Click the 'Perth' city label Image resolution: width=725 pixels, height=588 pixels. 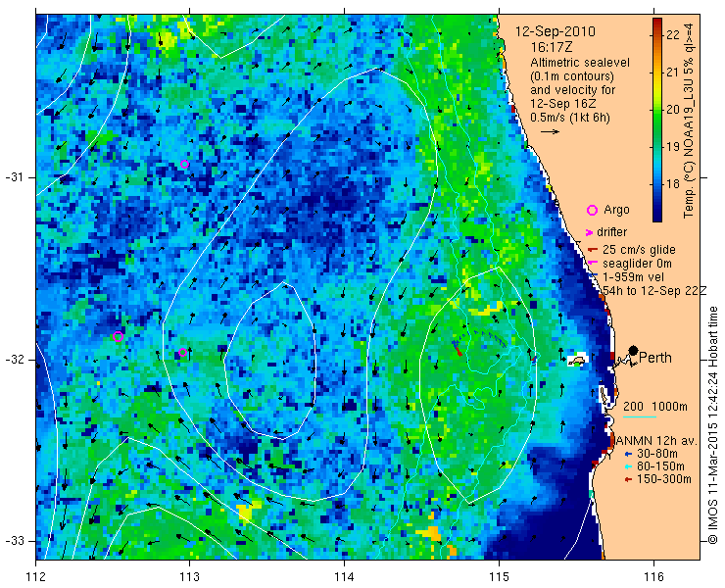tap(655, 358)
